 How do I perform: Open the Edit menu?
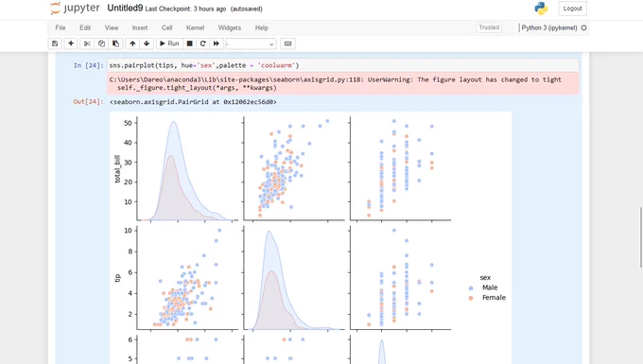[85, 27]
